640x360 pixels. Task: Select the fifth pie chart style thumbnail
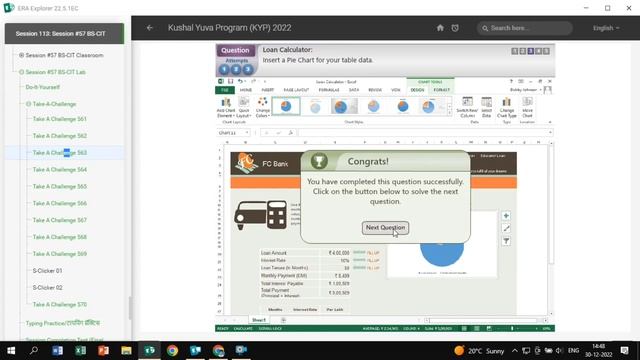tap(402, 107)
